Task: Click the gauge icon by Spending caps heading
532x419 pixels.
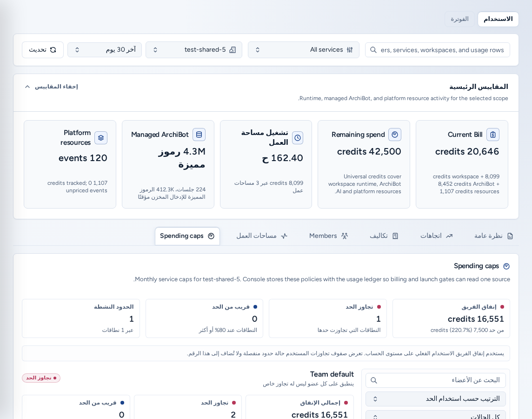Action: click(506, 266)
